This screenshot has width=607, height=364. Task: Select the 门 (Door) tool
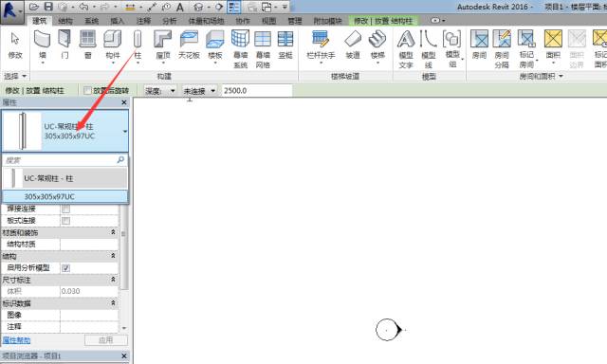click(64, 45)
